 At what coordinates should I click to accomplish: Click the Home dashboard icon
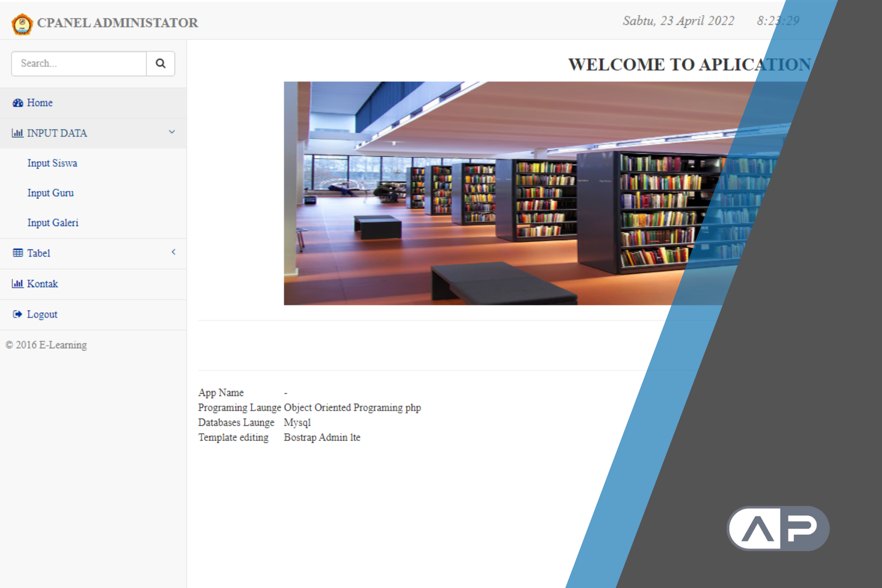(17, 103)
